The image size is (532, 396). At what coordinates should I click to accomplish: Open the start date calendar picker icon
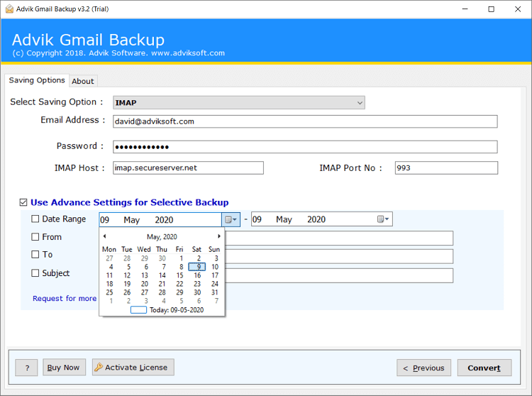231,220
